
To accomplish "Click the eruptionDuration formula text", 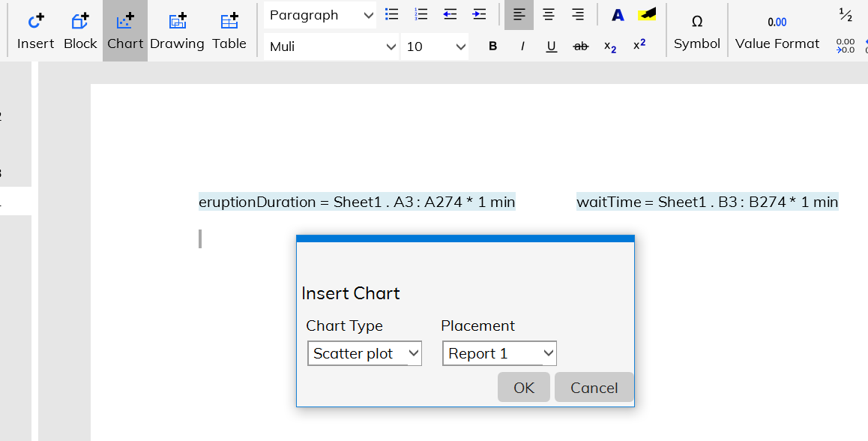I will pyautogui.click(x=357, y=202).
